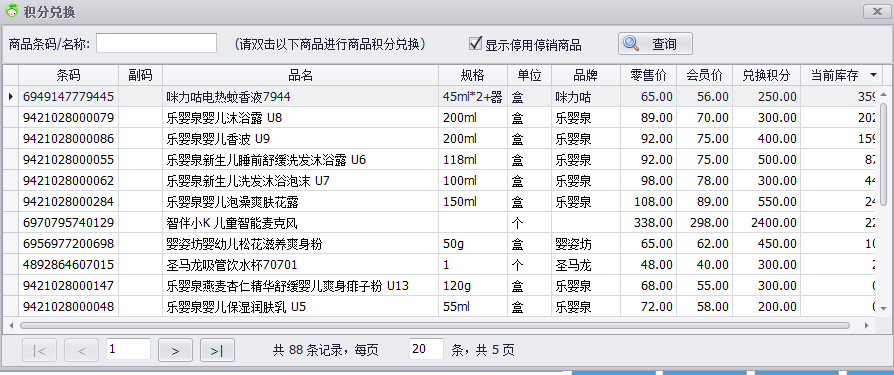
Task: Click barcode 4892864607015
Action: [68, 265]
